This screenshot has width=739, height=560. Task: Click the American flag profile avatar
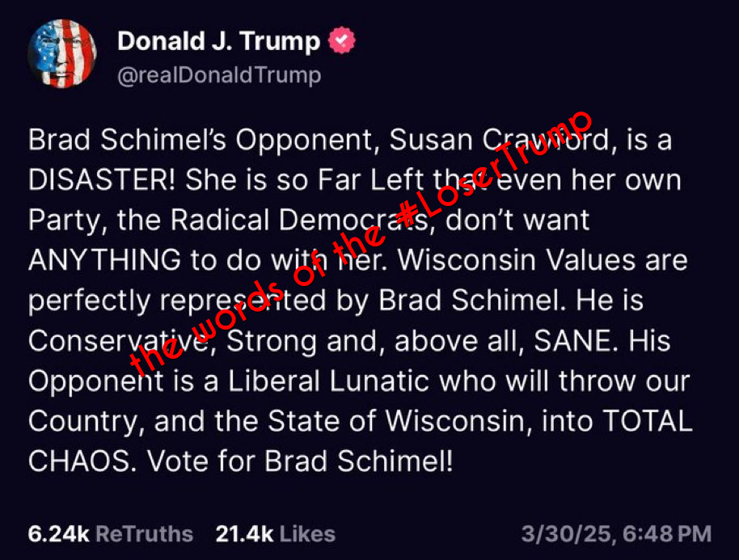tap(62, 53)
